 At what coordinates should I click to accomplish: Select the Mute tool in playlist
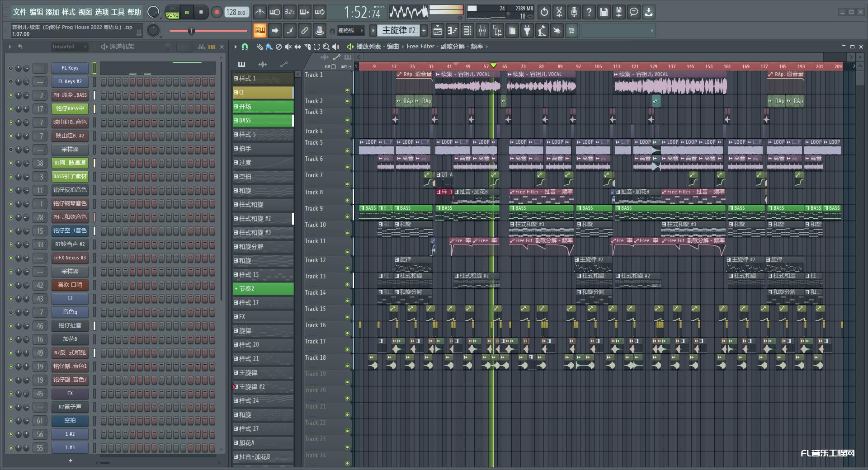[288, 47]
